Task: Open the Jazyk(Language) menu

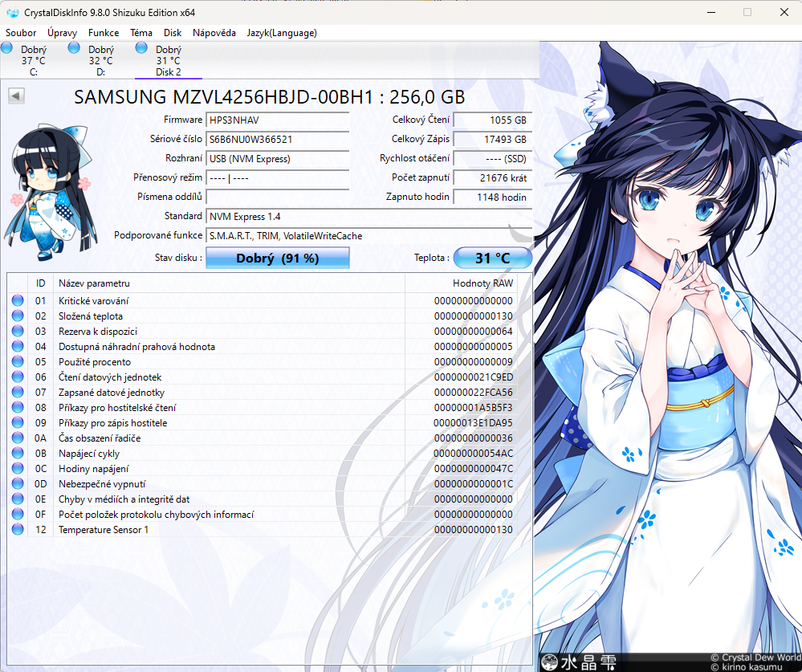Action: (x=282, y=33)
